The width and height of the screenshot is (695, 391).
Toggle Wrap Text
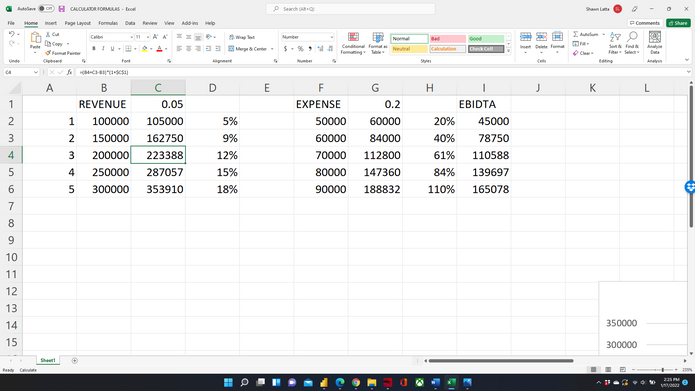pyautogui.click(x=242, y=37)
